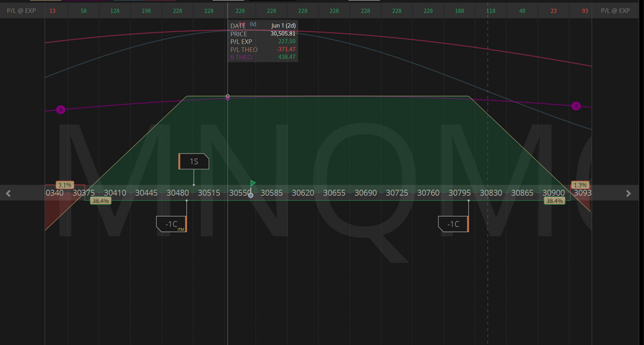Click the 58 P/L value
This screenshot has width=644, height=345.
[x=84, y=11]
